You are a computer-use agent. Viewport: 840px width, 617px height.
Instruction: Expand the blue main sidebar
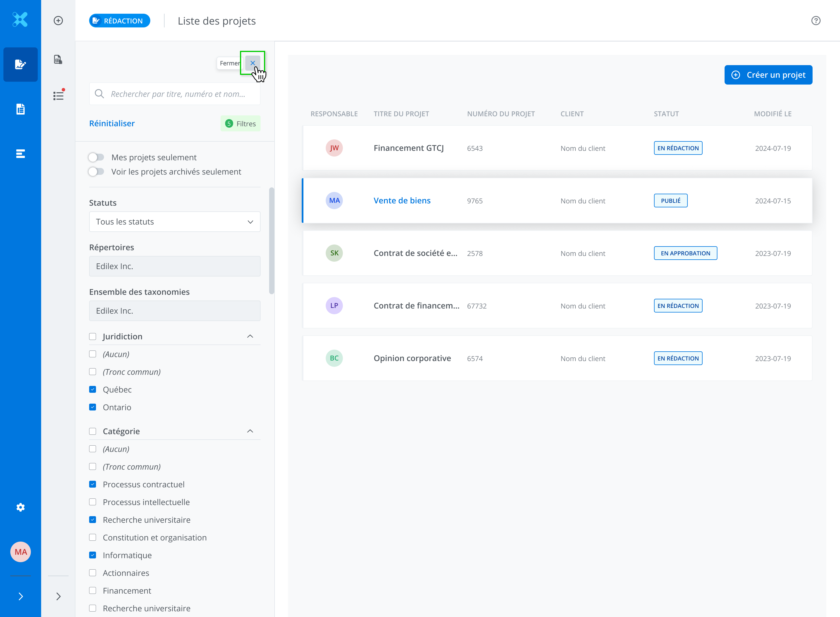tap(21, 596)
